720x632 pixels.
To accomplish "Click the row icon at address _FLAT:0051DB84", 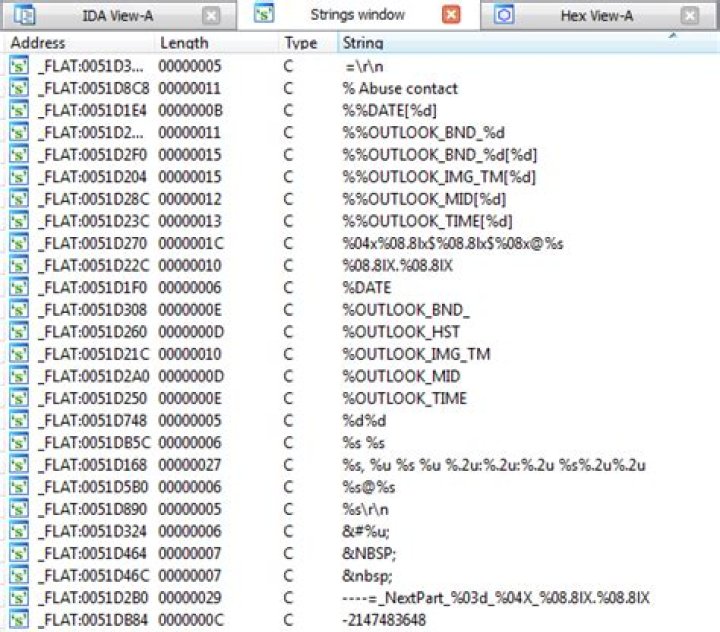I will (x=19, y=621).
